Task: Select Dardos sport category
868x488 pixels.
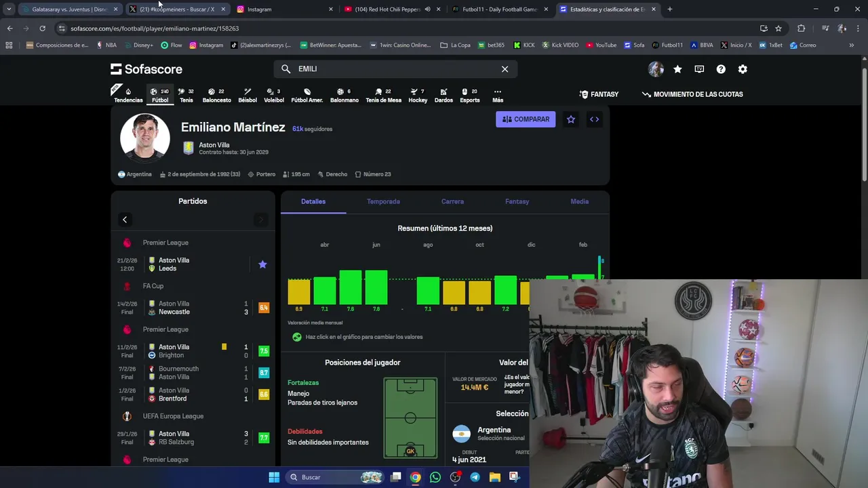Action: click(x=443, y=95)
